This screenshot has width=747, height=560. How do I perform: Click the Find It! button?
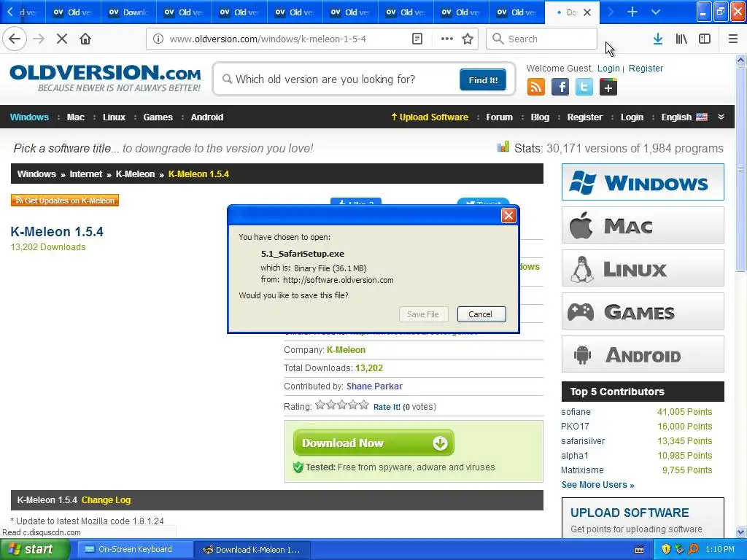483,79
